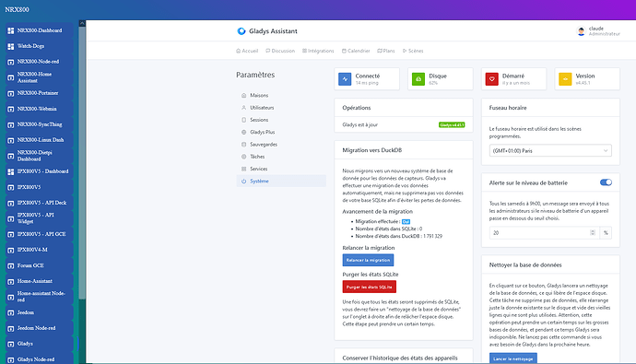
Task: Open NRX800-Node-red from the sidebar
Action: click(x=40, y=62)
